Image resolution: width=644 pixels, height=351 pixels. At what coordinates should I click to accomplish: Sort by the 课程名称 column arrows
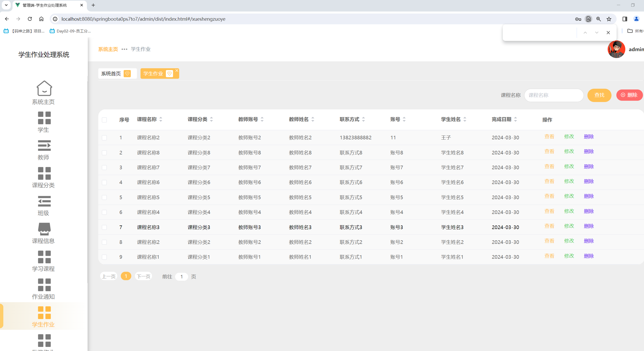161,119
